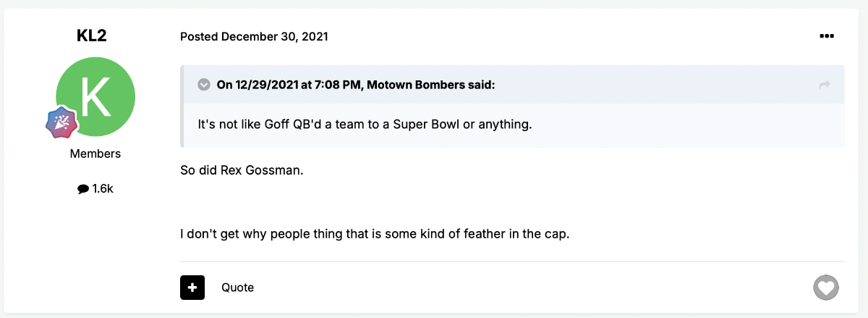Click the quoted Goff Super Bowl text
868x318 pixels.
[365, 124]
